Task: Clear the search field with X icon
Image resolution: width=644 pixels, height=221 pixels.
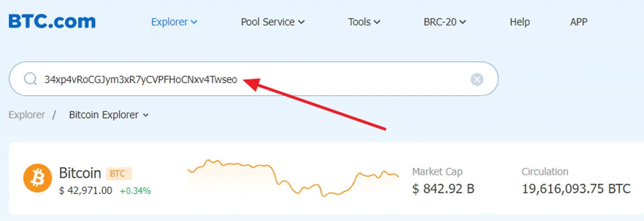Action: (477, 80)
